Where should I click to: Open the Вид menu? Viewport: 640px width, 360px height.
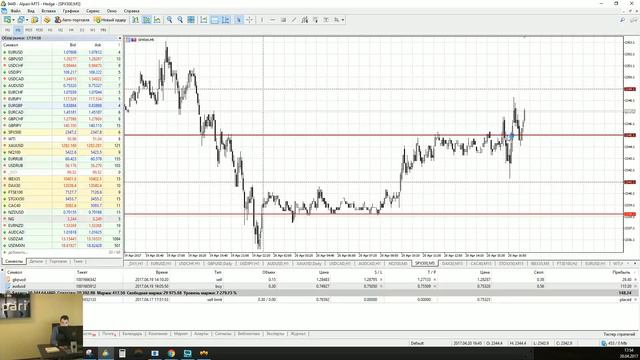[31, 11]
